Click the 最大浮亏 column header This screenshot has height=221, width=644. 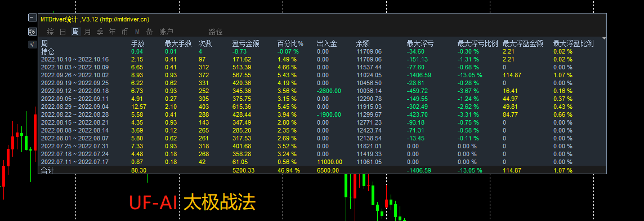(x=420, y=43)
